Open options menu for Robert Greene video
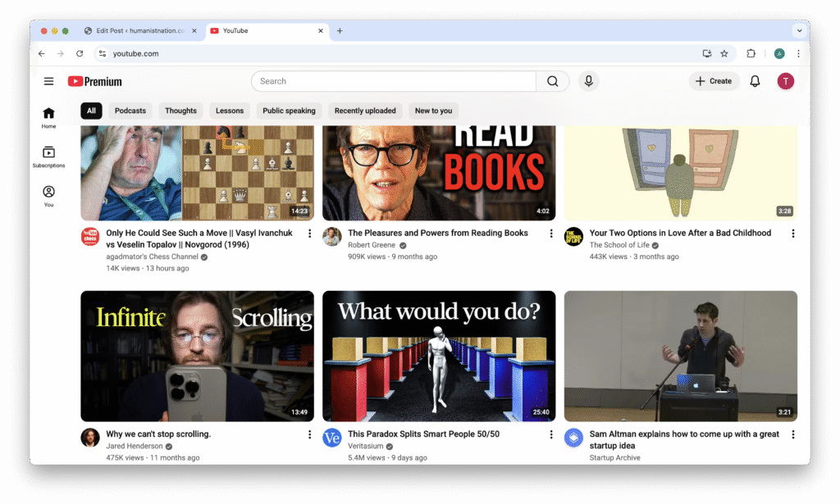The height and width of the screenshot is (504, 840). [551, 234]
